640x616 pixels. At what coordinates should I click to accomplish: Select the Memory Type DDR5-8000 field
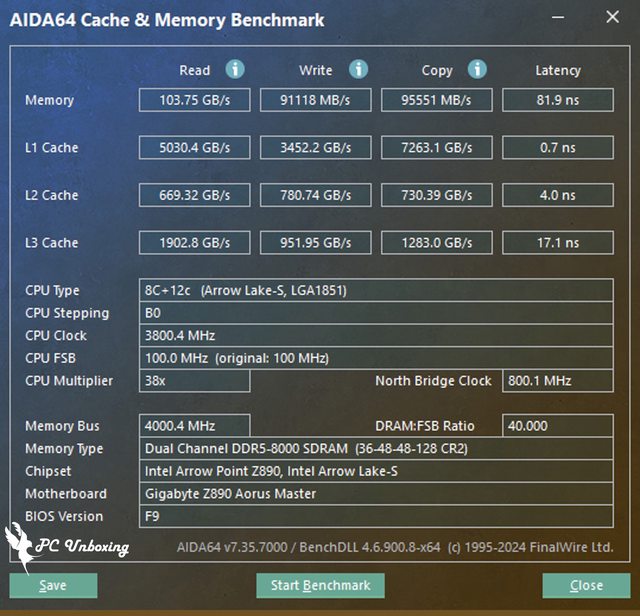coord(376,448)
